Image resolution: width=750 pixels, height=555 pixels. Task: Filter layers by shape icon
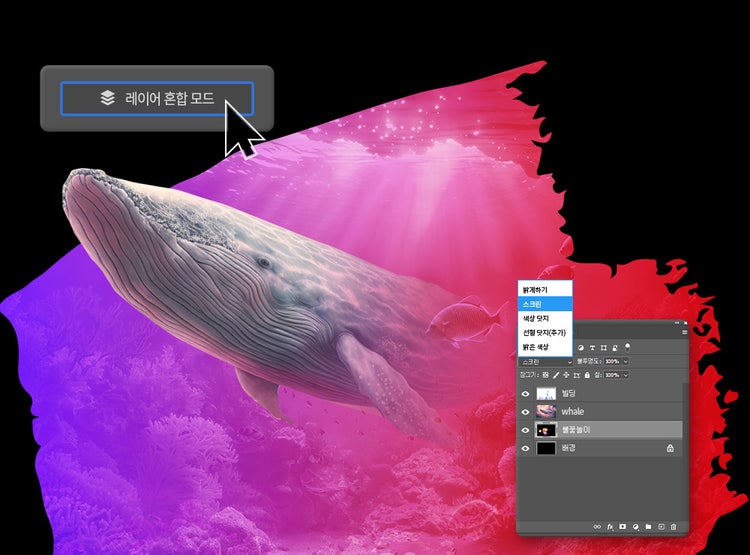604,348
